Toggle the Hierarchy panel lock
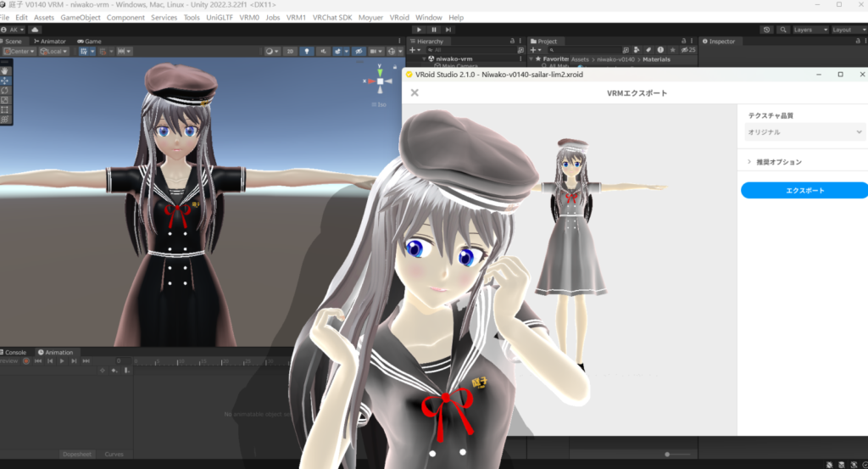868x469 pixels. click(x=515, y=41)
